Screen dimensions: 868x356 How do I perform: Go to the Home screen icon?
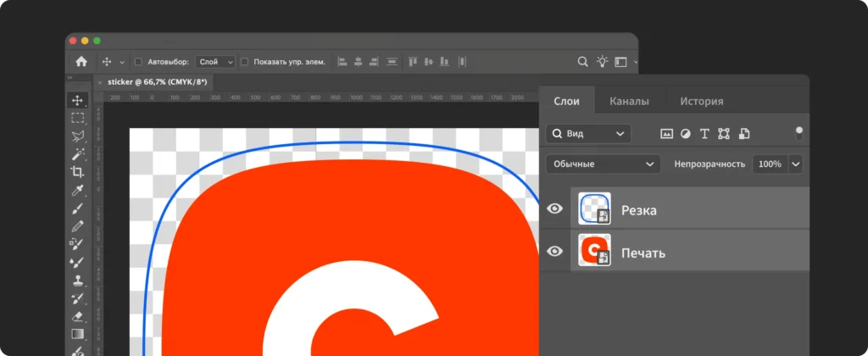[81, 62]
